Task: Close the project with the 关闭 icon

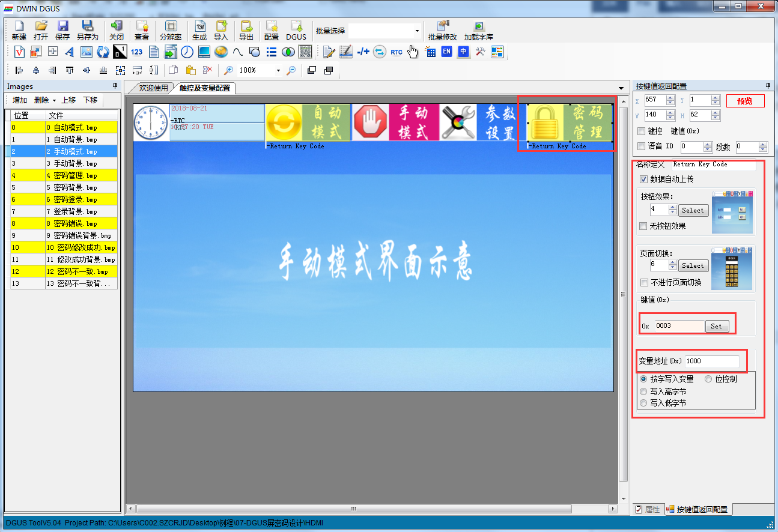Action: coord(117,30)
